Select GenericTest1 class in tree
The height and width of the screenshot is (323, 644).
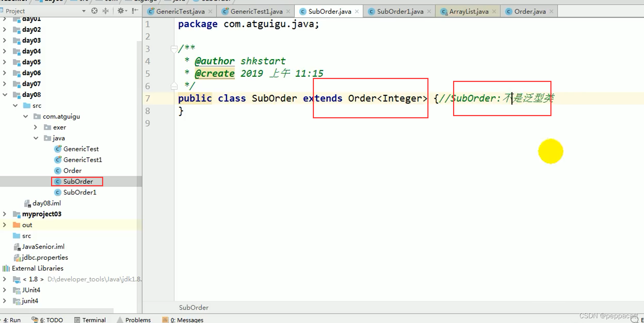click(x=78, y=159)
